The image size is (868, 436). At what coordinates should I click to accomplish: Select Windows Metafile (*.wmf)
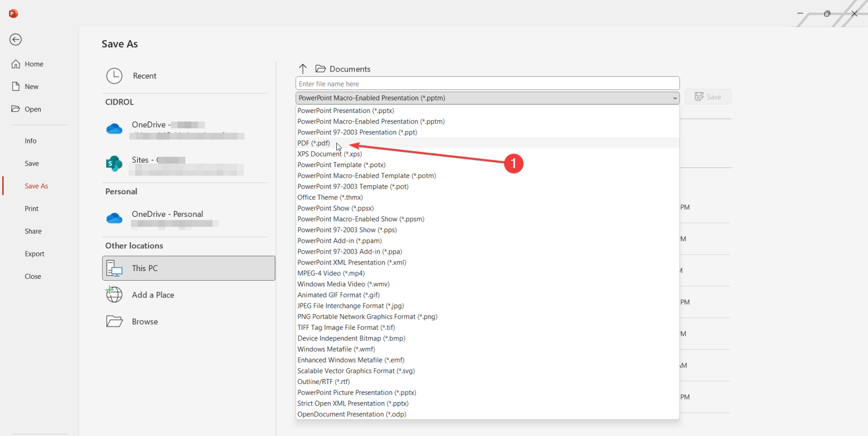(487, 349)
